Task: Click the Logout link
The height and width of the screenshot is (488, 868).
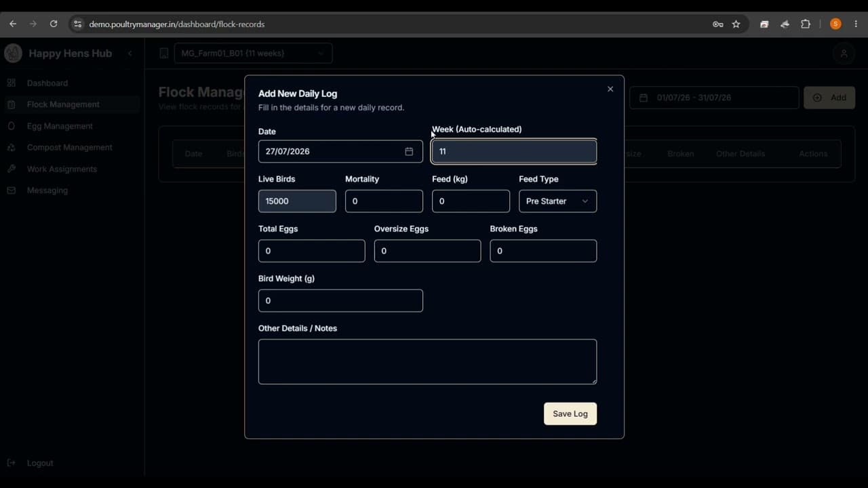Action: (40, 463)
